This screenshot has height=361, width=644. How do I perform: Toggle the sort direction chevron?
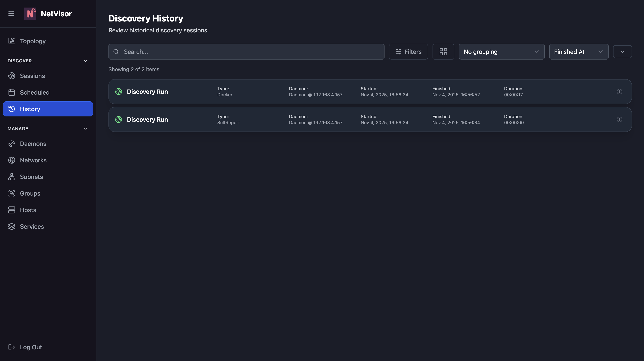pos(622,52)
